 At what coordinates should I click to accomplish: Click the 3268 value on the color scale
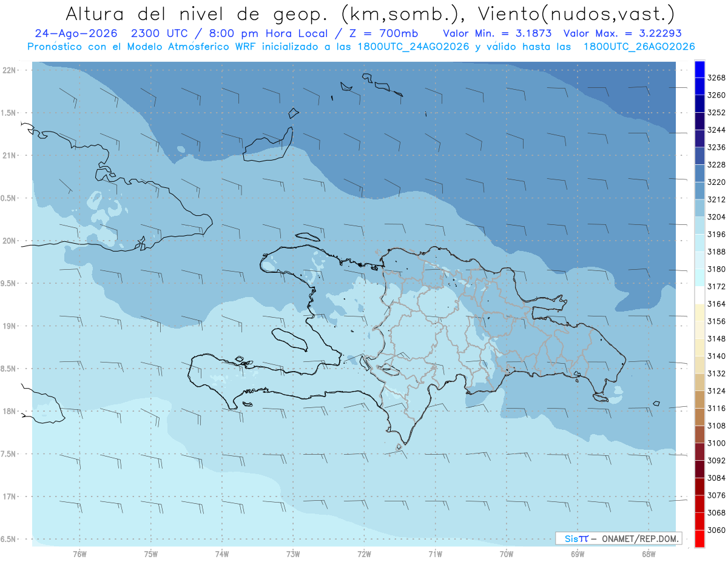point(716,78)
